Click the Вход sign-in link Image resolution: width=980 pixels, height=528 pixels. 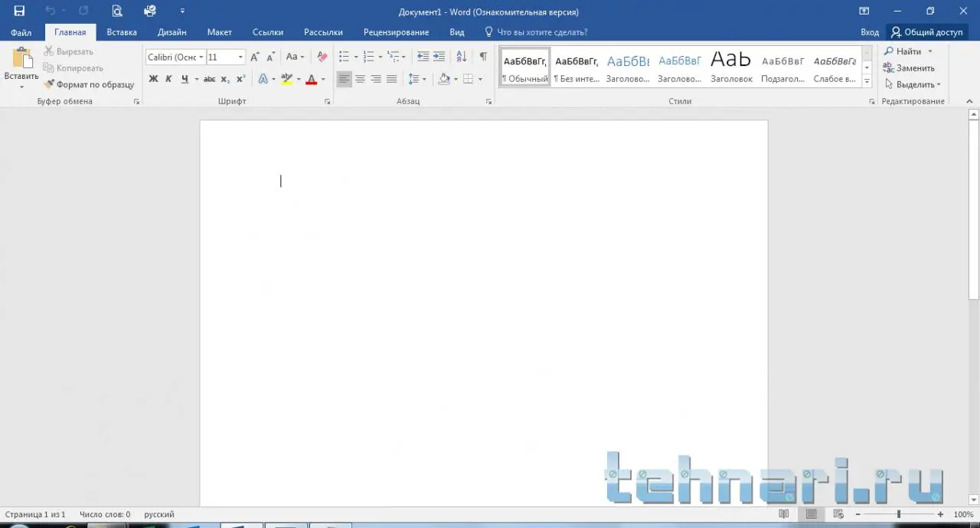tap(870, 32)
